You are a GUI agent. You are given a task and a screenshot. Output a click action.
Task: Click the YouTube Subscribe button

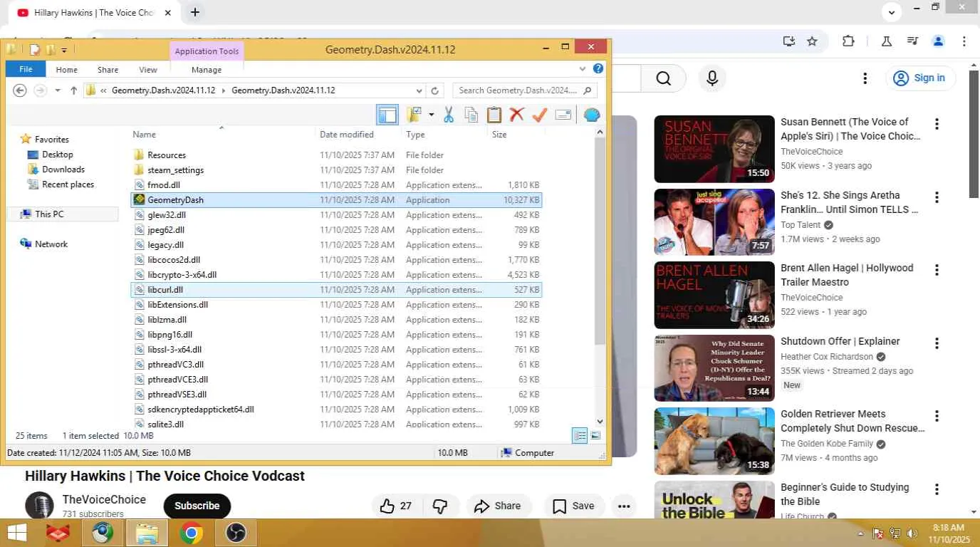pyautogui.click(x=197, y=506)
